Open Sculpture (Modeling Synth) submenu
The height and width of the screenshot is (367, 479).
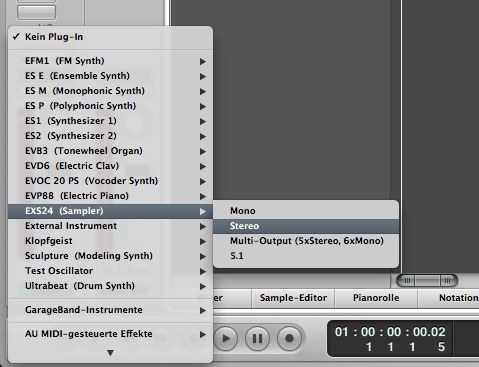[x=110, y=256]
